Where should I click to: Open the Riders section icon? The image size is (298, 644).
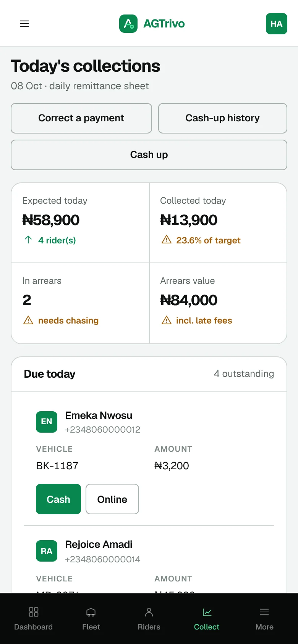149,612
